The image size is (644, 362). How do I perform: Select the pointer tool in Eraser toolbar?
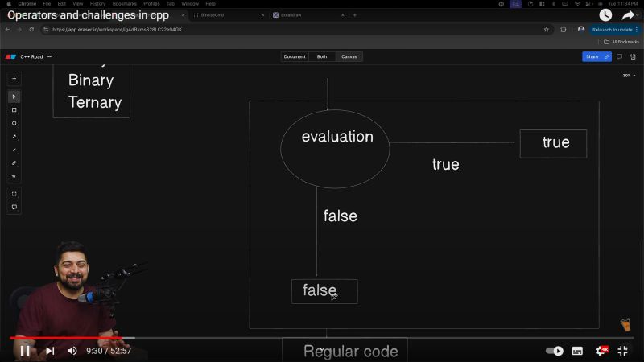pyautogui.click(x=14, y=97)
